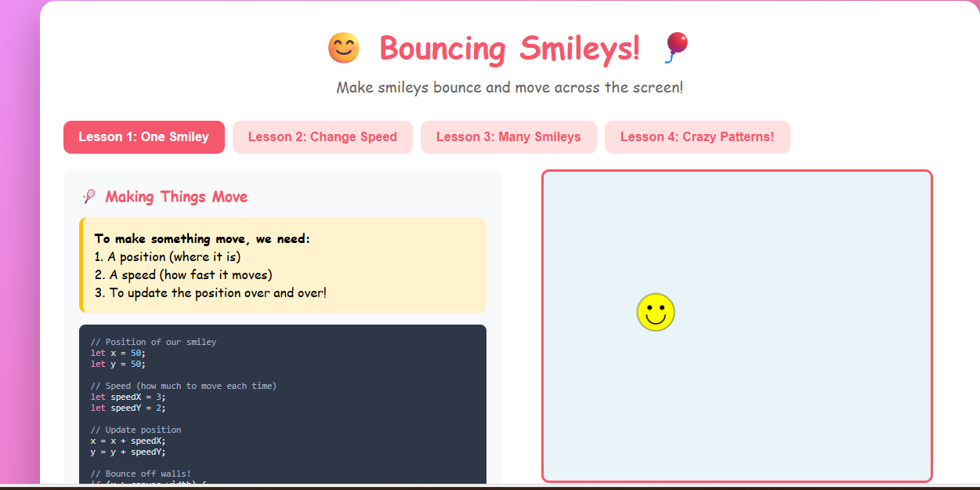Click the smiley emoji in the page title
Screen dimensions: 980x490
click(342, 48)
